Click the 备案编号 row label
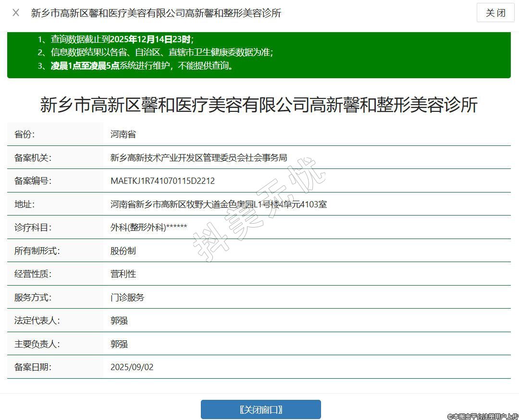 (33, 181)
